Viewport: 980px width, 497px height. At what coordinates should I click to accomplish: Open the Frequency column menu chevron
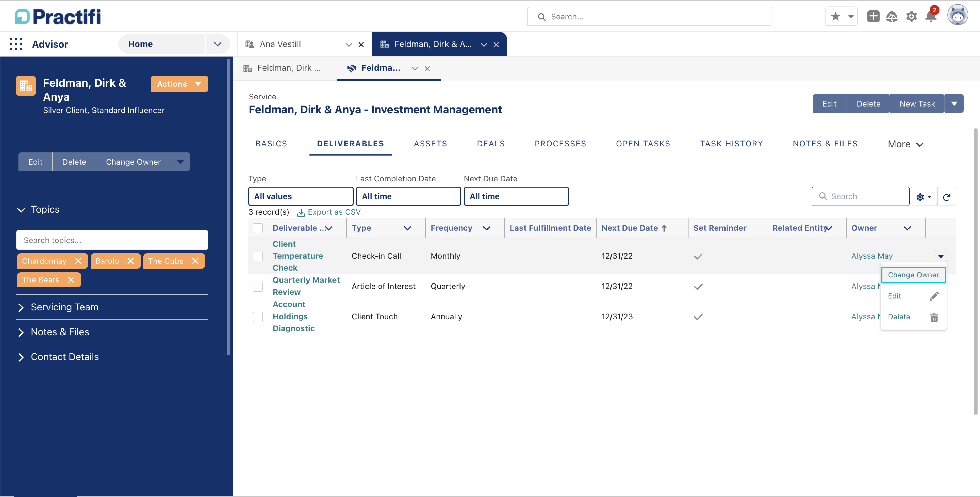(487, 228)
